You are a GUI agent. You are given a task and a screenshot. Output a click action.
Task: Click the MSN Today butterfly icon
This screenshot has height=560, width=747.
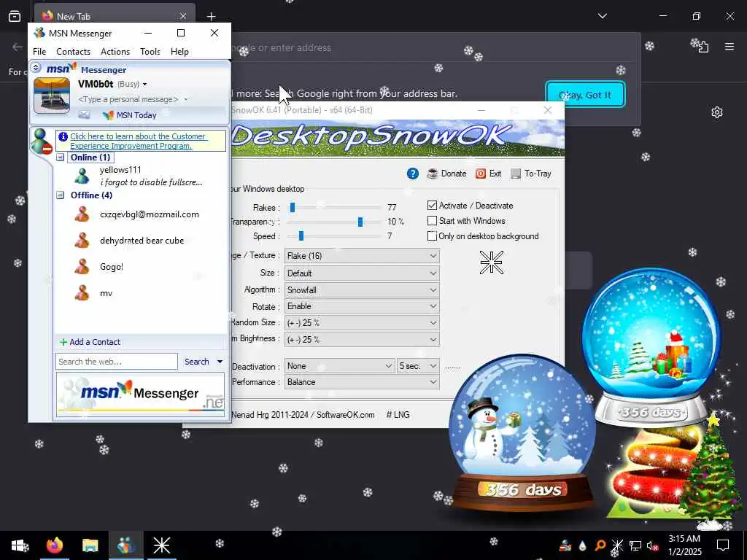(x=108, y=114)
